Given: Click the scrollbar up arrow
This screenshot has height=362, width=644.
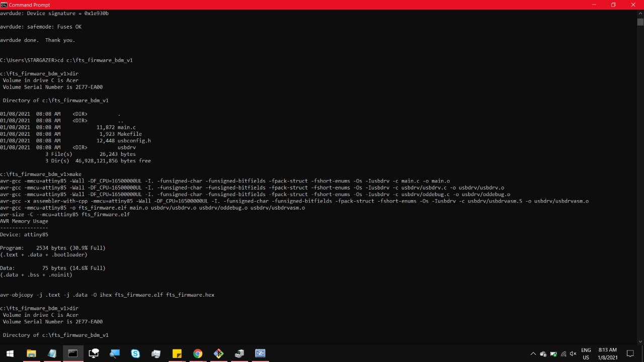Looking at the screenshot, I should 640,14.
